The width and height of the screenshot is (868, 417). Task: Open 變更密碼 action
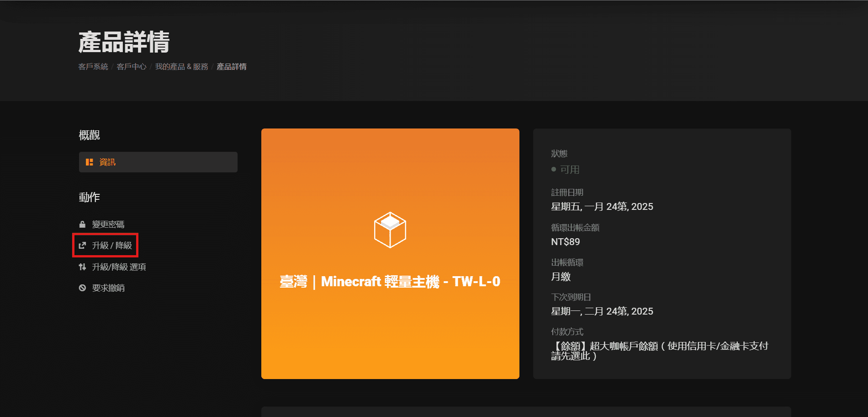[x=108, y=225]
